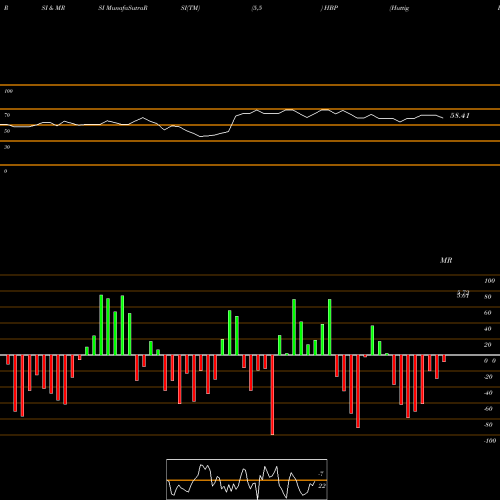
Task: Click the '(5,5' header text
Action: pyautogui.click(x=257, y=8)
